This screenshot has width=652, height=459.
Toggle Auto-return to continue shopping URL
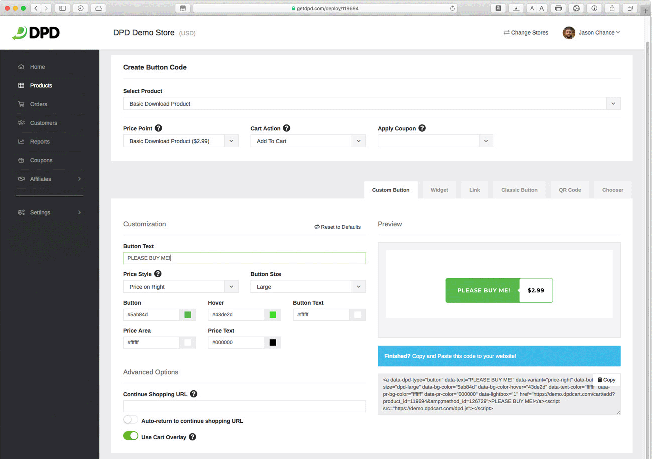pyautogui.click(x=130, y=421)
